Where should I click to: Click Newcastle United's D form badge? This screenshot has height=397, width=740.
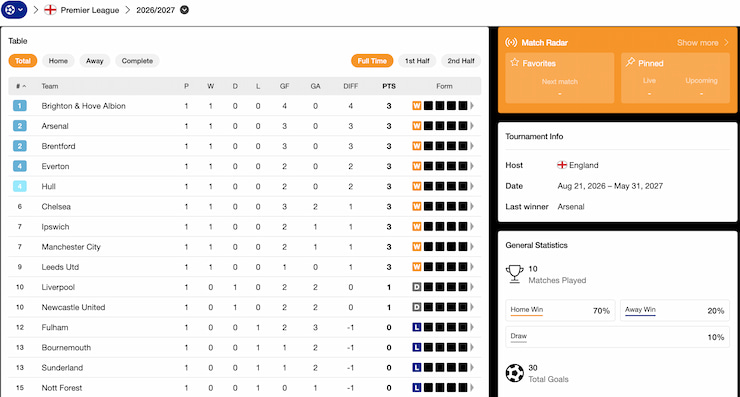pos(417,307)
